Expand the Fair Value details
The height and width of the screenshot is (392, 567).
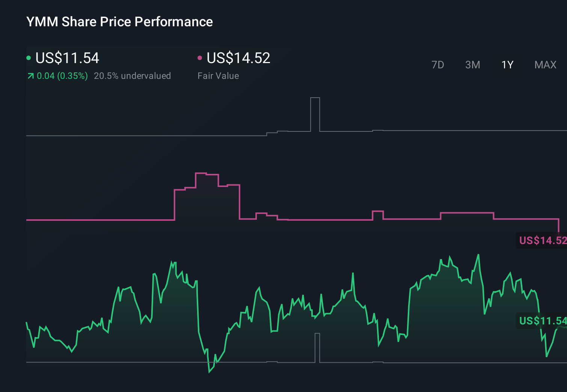coord(218,75)
